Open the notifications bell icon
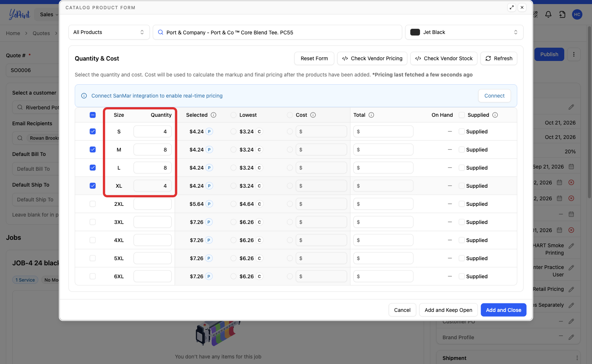The image size is (592, 364). pos(548,14)
